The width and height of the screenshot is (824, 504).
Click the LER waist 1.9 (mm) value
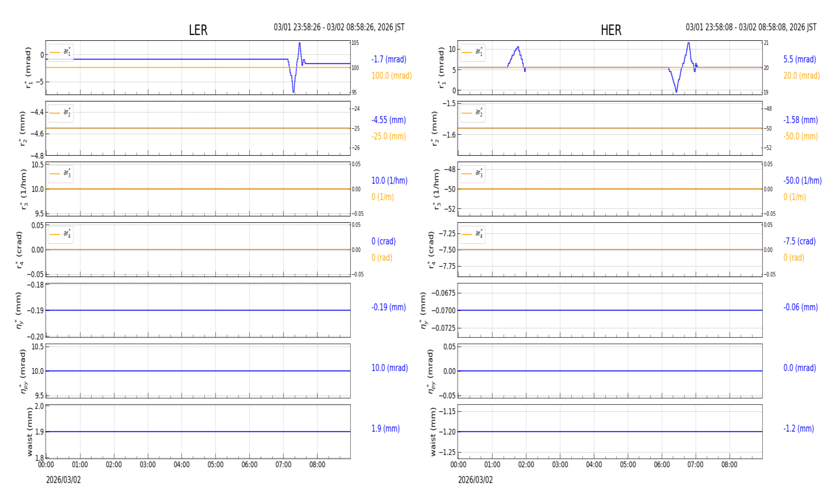click(x=386, y=429)
